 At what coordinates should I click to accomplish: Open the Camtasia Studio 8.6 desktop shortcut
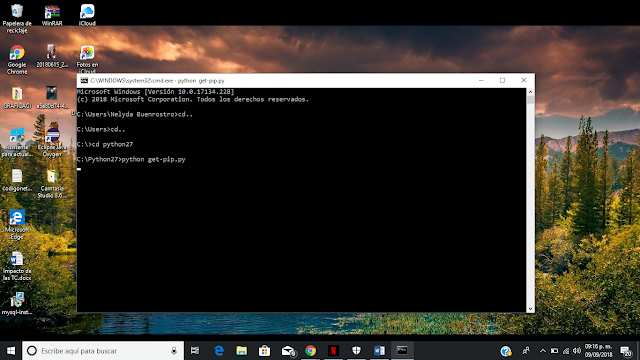[x=52, y=184]
